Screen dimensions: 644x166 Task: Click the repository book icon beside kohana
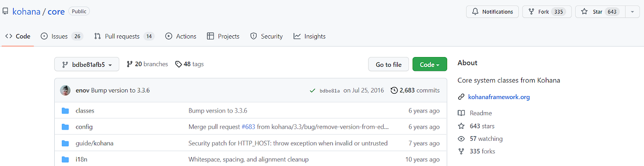coord(6,11)
